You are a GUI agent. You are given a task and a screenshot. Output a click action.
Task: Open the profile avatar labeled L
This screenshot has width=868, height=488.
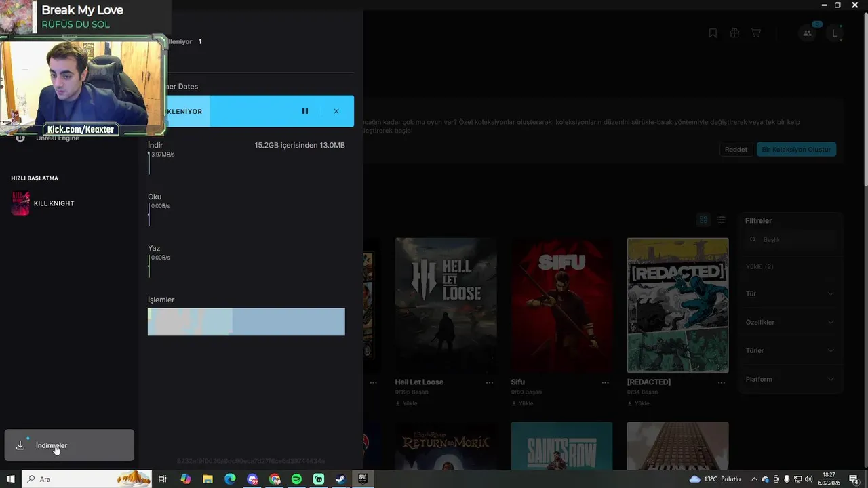[835, 33]
